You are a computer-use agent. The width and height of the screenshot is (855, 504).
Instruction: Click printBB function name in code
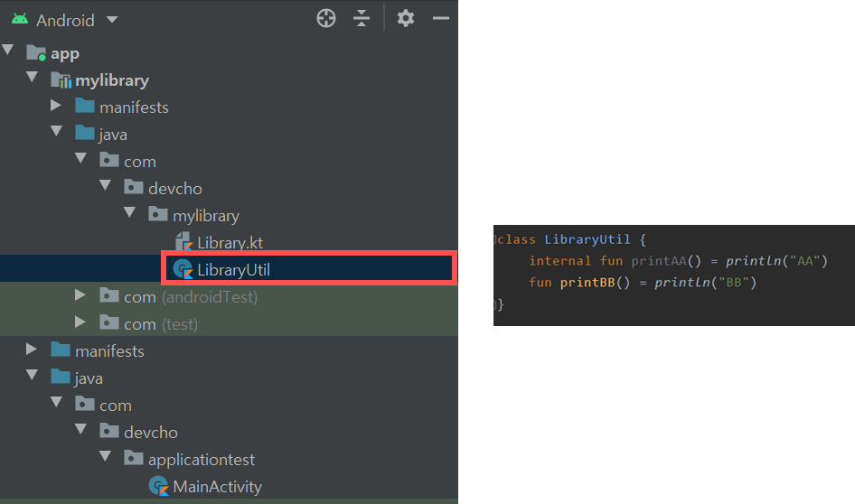(x=587, y=283)
